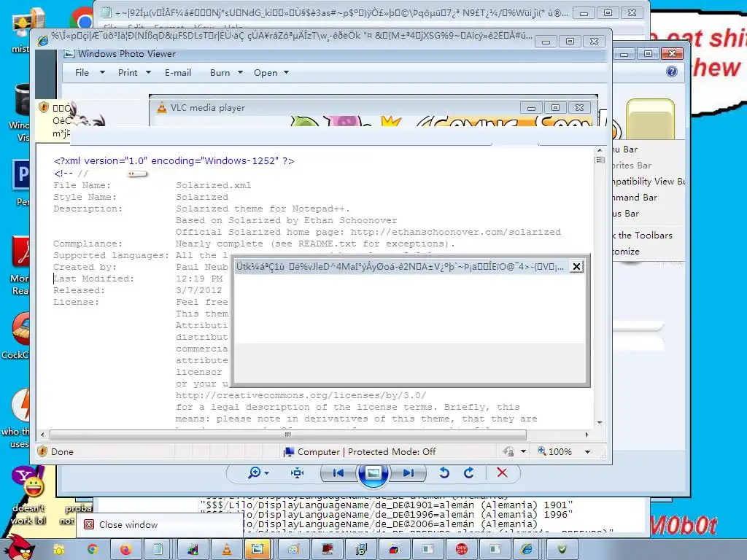Click the actual size fit icon
This screenshot has width=747, height=560.
(x=298, y=472)
